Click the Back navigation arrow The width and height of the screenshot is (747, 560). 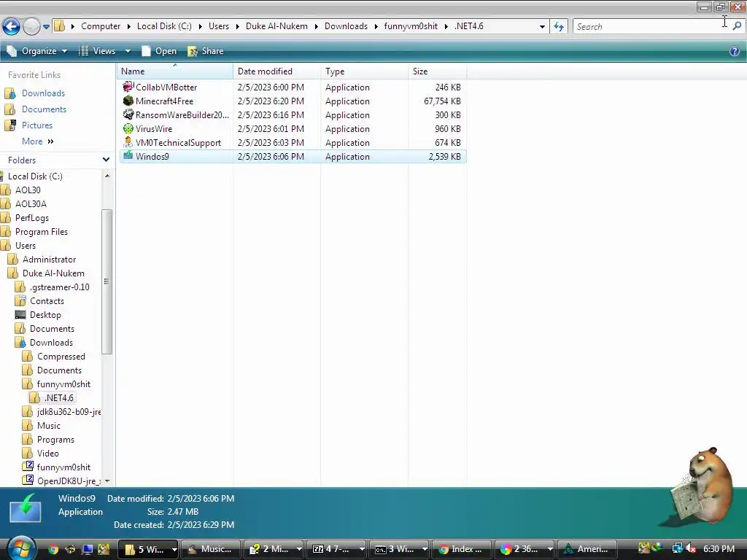(11, 26)
